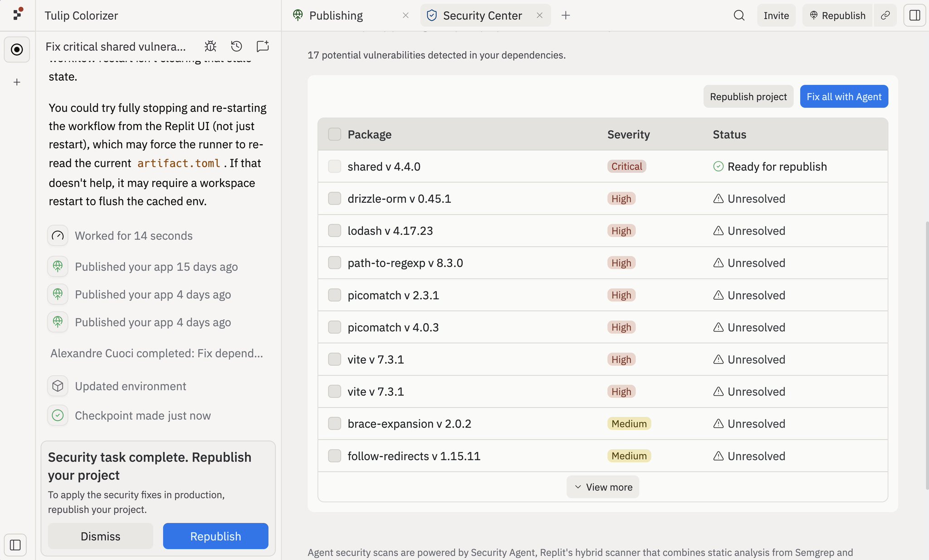Close the Publishing tab
This screenshot has height=560, width=929.
406,15
